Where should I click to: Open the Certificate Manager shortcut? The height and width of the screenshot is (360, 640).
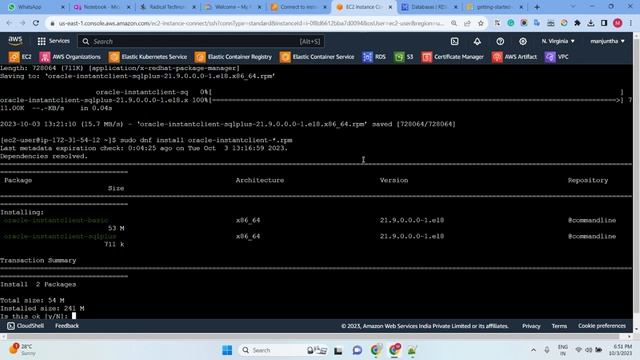pos(452,57)
